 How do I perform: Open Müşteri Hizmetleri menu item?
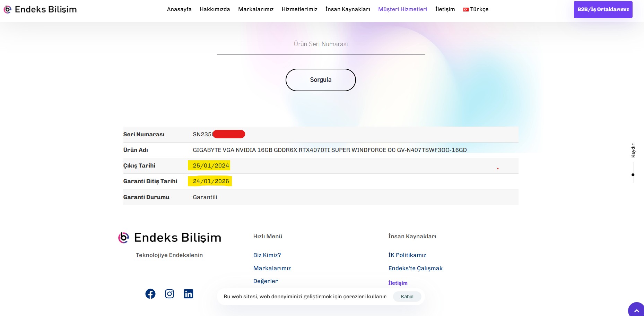403,9
